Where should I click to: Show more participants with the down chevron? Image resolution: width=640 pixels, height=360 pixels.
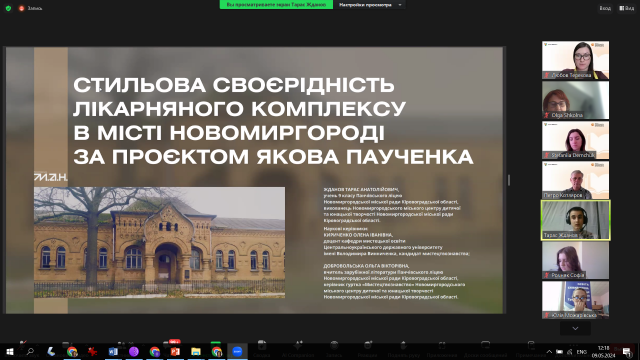pyautogui.click(x=575, y=329)
